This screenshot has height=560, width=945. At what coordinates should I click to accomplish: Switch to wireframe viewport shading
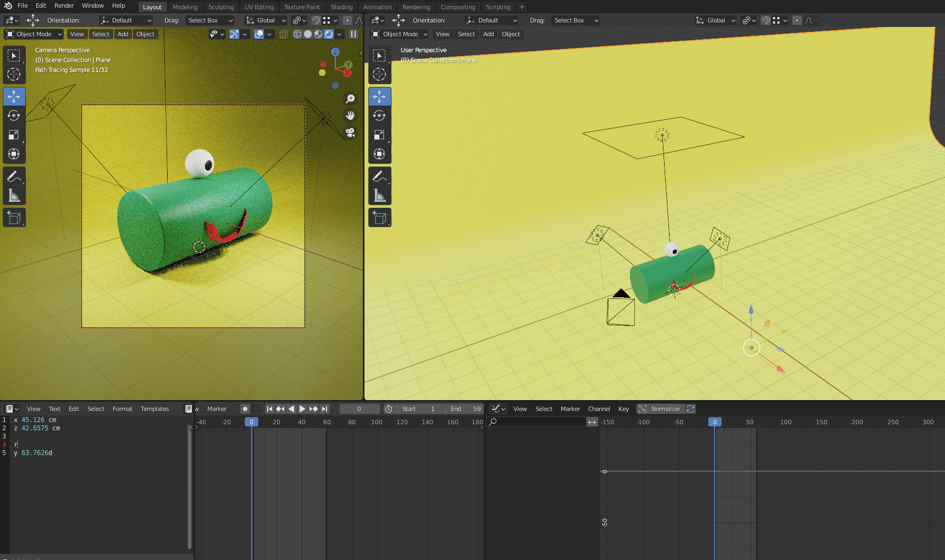[x=297, y=34]
